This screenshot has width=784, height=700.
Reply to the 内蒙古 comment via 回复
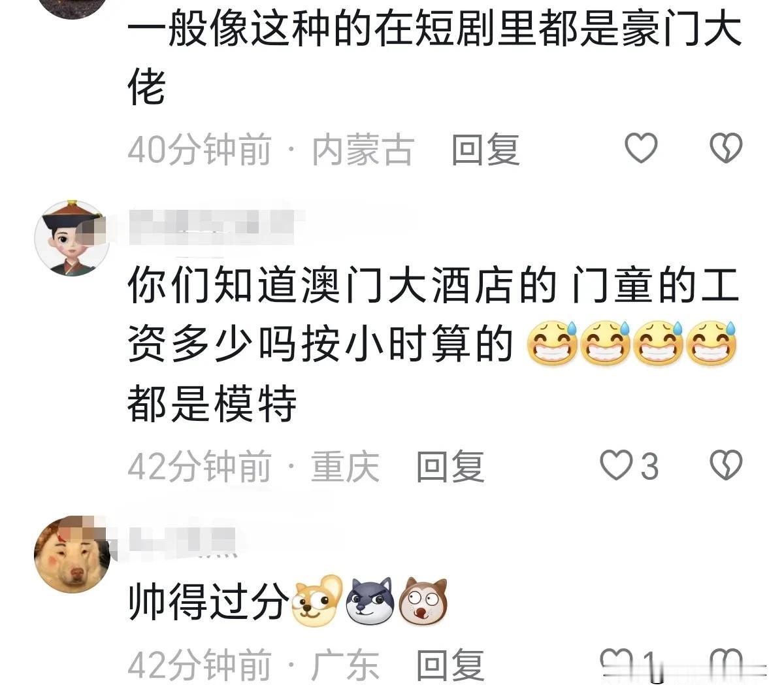[x=485, y=150]
